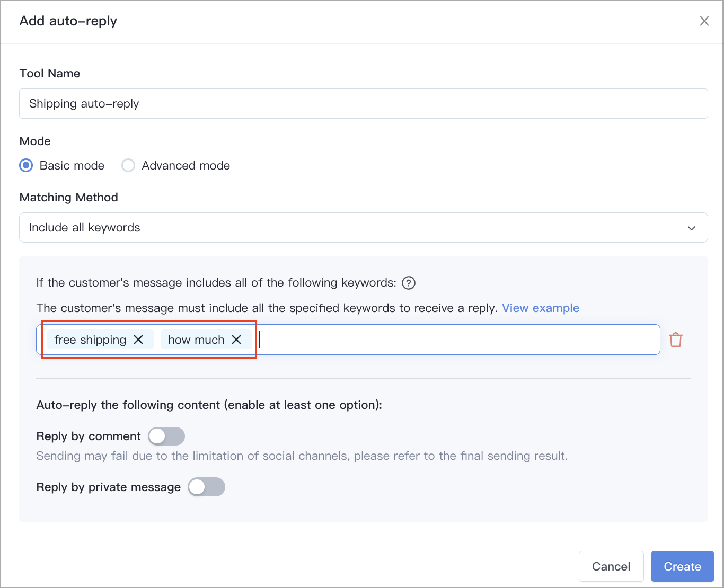Click the Cancel button
The width and height of the screenshot is (724, 588).
[x=611, y=566]
